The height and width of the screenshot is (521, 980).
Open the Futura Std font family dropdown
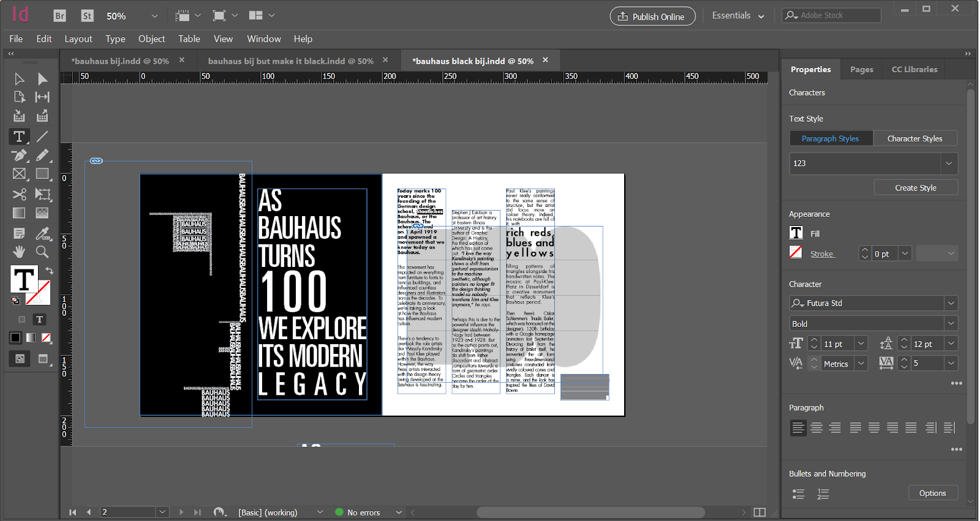pos(951,303)
